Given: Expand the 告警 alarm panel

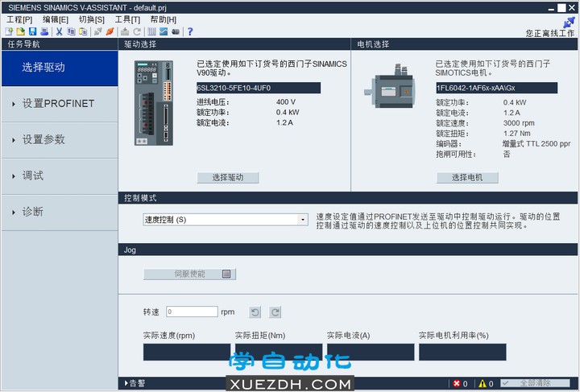Looking at the screenshot, I should pyautogui.click(x=135, y=383).
